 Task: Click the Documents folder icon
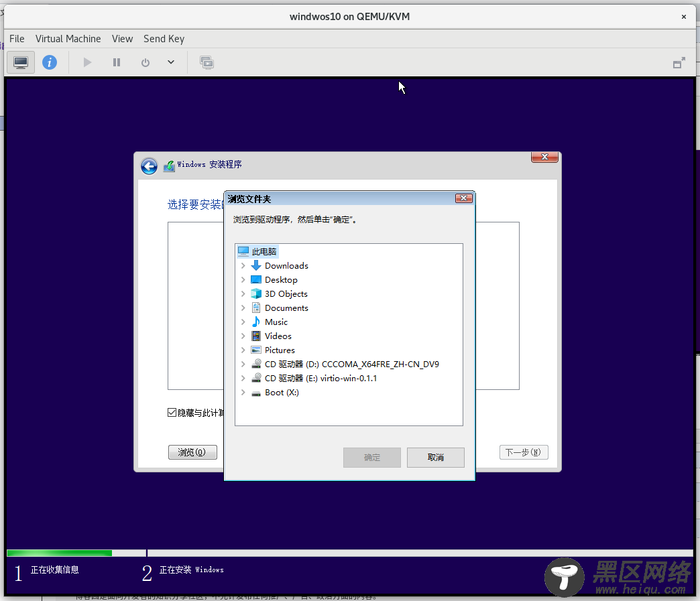(x=256, y=308)
